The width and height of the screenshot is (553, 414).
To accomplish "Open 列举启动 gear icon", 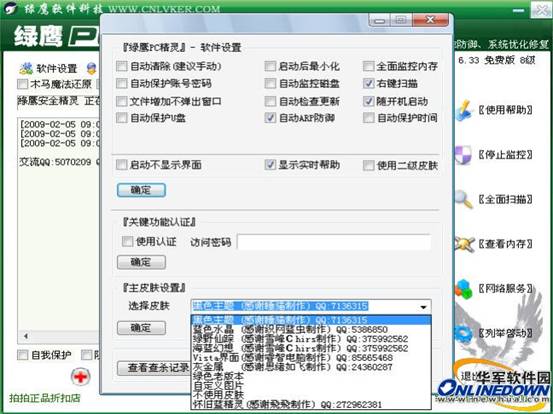I will click(463, 333).
